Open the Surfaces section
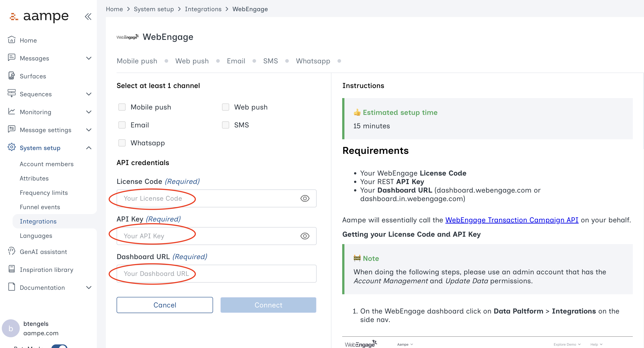The image size is (644, 348). pos(33,76)
